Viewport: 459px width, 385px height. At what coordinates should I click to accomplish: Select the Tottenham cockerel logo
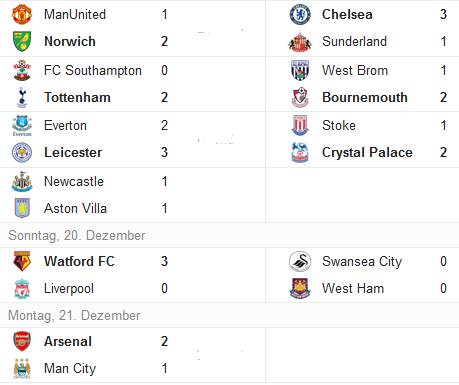coord(22,97)
